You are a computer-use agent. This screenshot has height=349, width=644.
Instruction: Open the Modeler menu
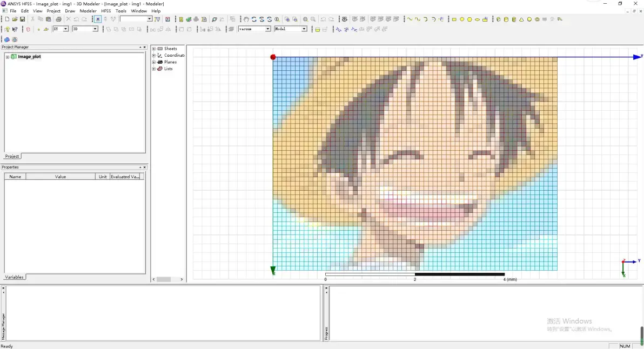(88, 11)
